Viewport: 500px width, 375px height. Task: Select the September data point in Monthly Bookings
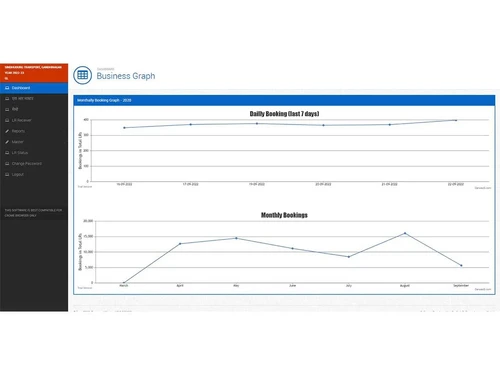click(x=461, y=266)
